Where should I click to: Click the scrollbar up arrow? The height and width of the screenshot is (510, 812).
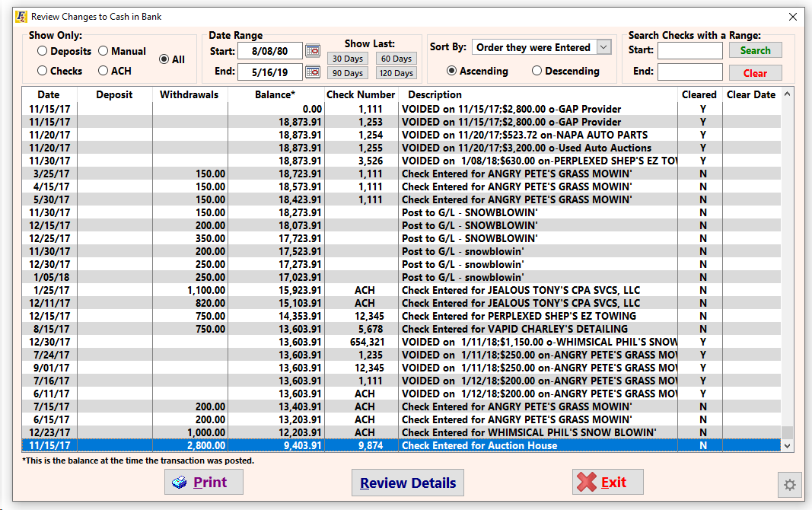pyautogui.click(x=787, y=94)
